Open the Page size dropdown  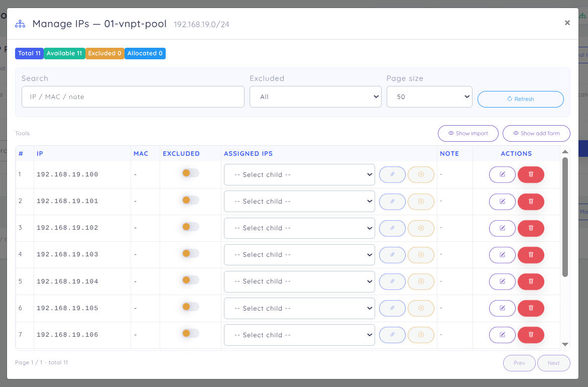(429, 97)
